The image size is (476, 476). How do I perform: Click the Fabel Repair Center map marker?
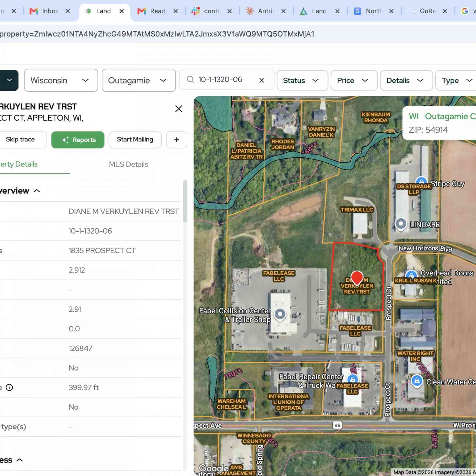coord(353,379)
